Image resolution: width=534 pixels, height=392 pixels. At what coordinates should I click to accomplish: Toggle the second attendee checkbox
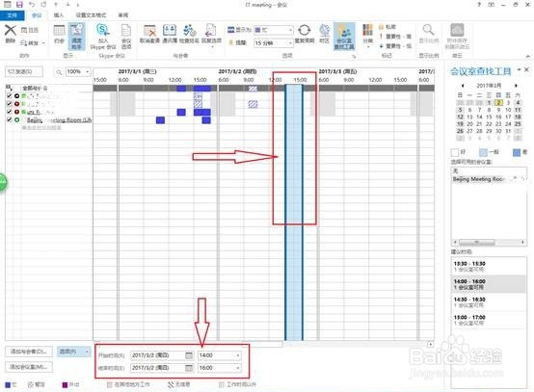point(10,104)
